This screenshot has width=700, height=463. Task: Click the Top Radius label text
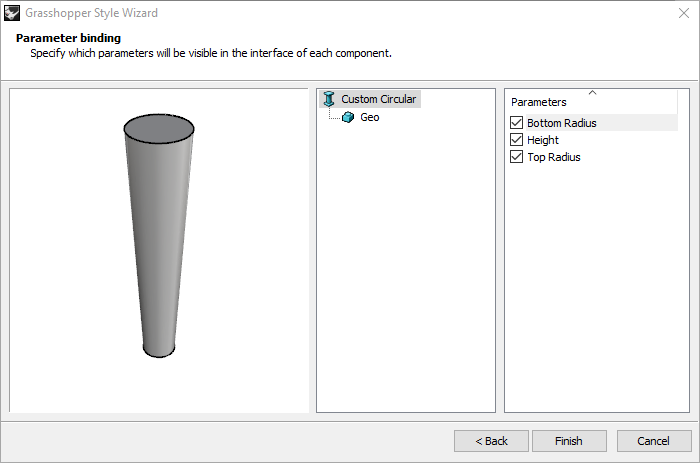point(554,157)
